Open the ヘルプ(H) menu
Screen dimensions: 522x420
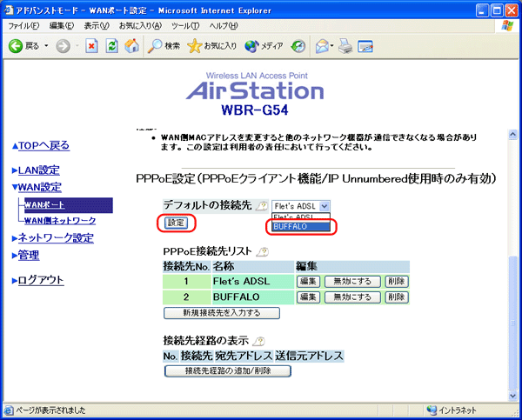[224, 25]
